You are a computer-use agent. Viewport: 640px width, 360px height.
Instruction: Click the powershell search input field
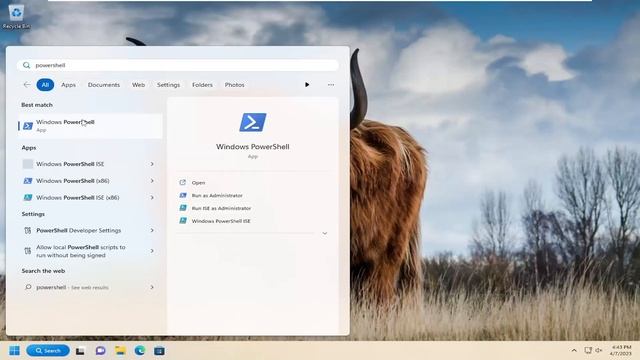pos(178,65)
